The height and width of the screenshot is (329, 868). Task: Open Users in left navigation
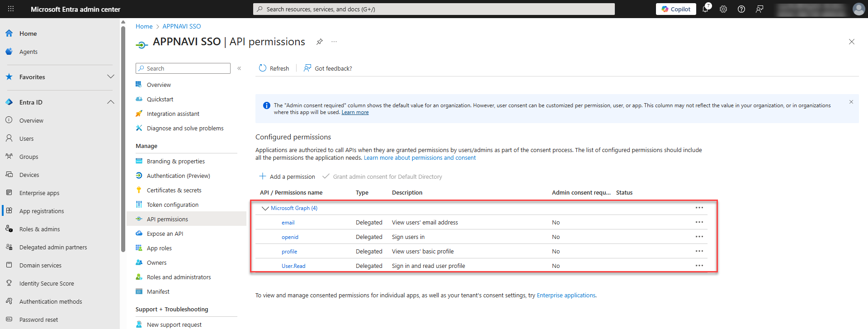(x=26, y=139)
